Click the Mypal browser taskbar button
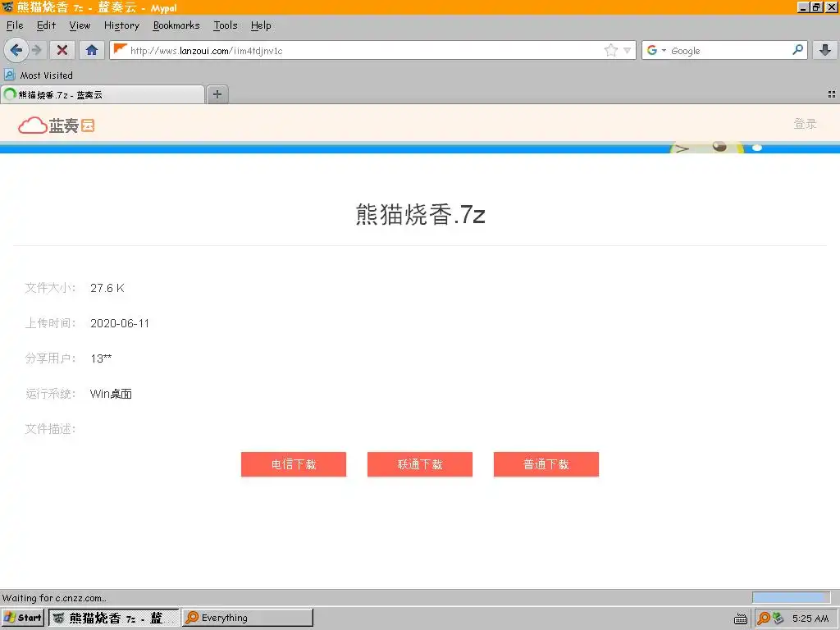Image resolution: width=840 pixels, height=630 pixels. pyautogui.click(x=114, y=618)
